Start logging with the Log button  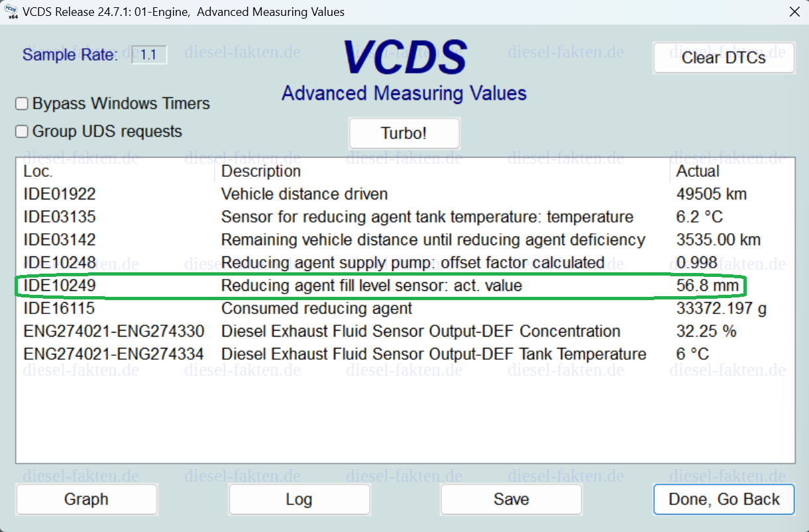tap(299, 499)
